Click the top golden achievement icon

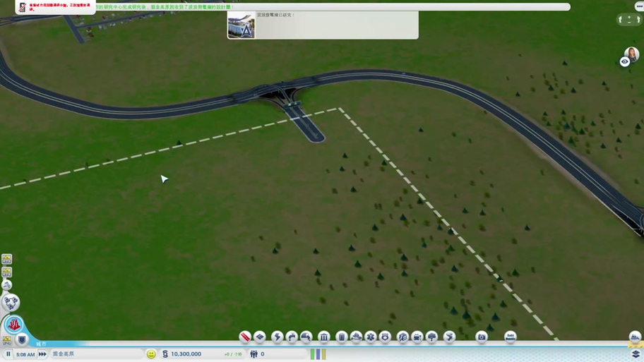point(6,259)
